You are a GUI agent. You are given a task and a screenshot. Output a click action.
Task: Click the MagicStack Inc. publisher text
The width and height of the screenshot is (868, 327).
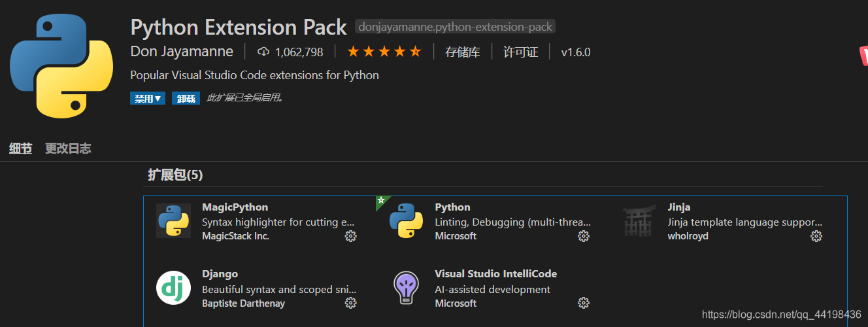236,236
